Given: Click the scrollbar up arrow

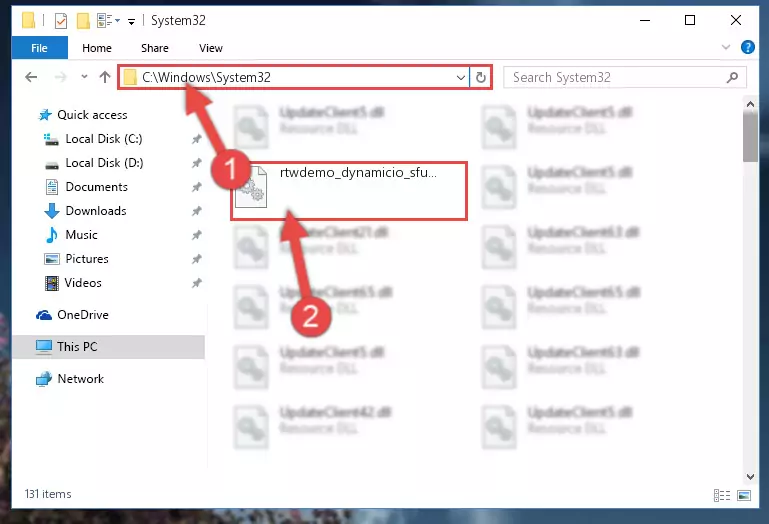Looking at the screenshot, I should coord(750,104).
